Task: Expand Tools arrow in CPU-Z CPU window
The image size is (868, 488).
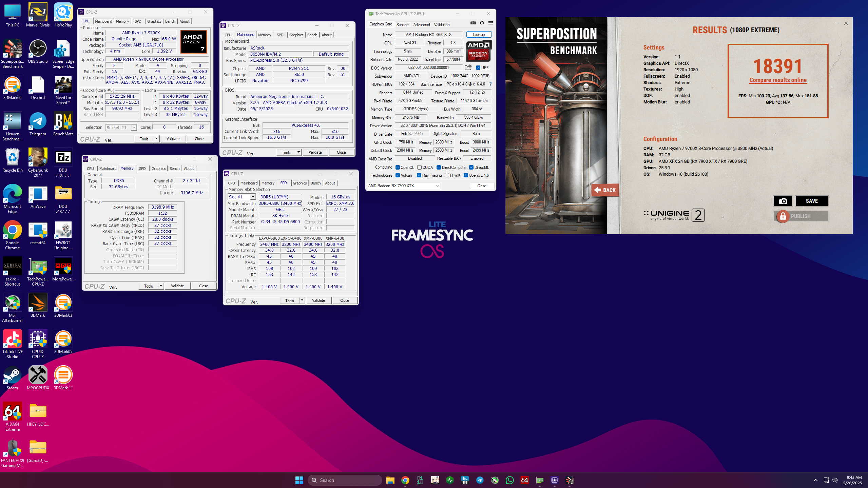Action: click(x=156, y=139)
